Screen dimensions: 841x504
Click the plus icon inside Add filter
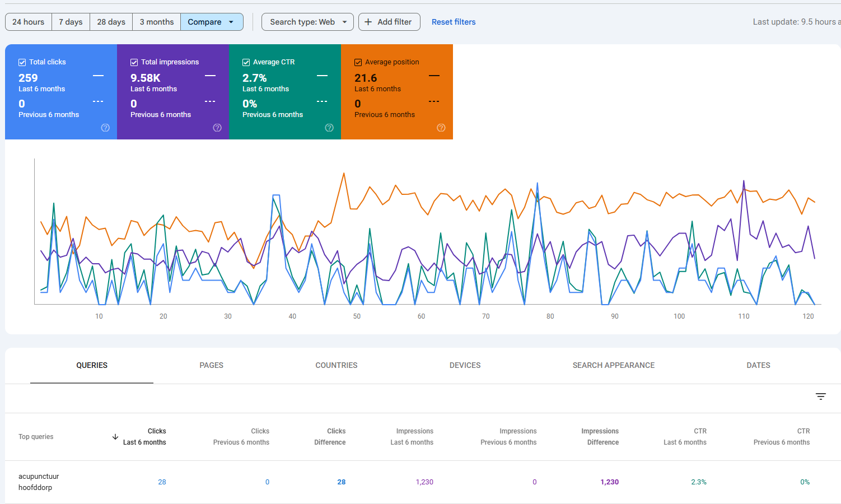pos(368,22)
